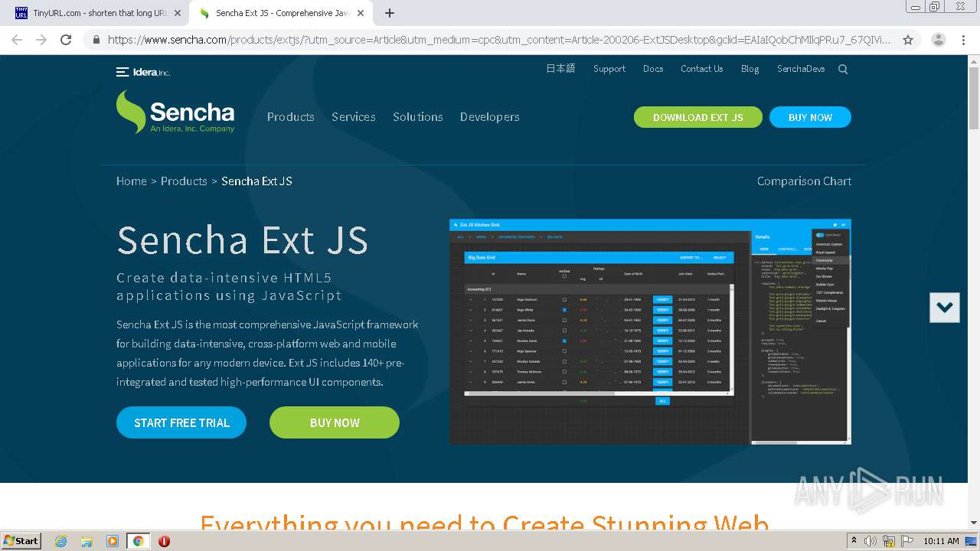This screenshot has width=980, height=551.
Task: Click the Sencha Ext JS heading text
Action: (242, 240)
